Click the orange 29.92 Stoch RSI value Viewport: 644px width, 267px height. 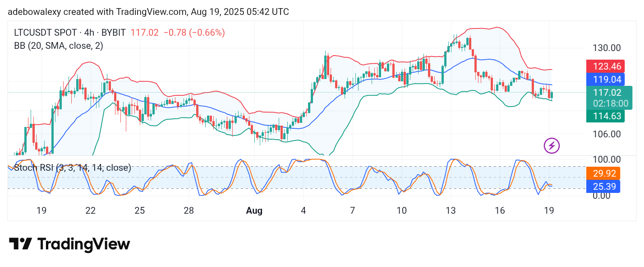pyautogui.click(x=603, y=173)
